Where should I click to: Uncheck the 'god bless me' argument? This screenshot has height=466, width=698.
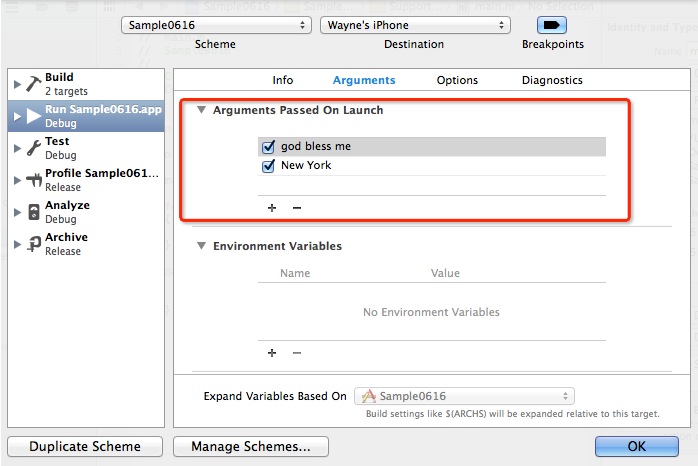[x=268, y=147]
